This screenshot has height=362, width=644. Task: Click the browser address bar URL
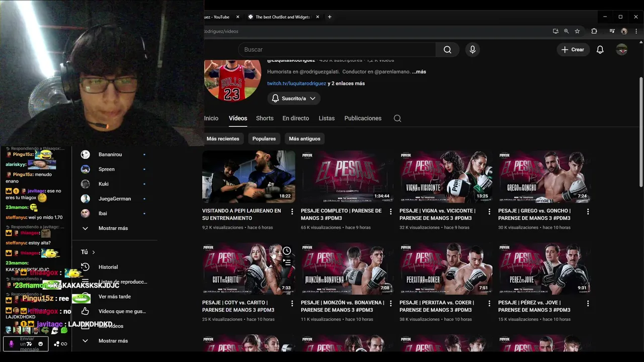click(221, 31)
